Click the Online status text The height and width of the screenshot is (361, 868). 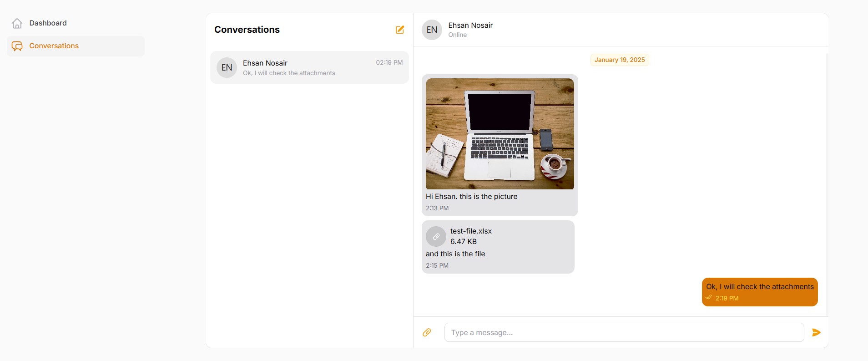pyautogui.click(x=458, y=35)
